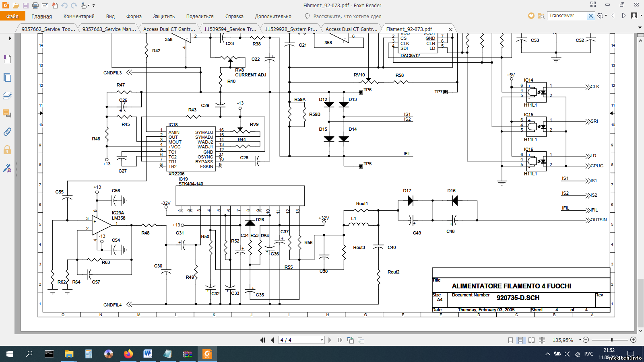The width and height of the screenshot is (644, 362).
Task: Click the zoom slider handle
Action: [611, 340]
